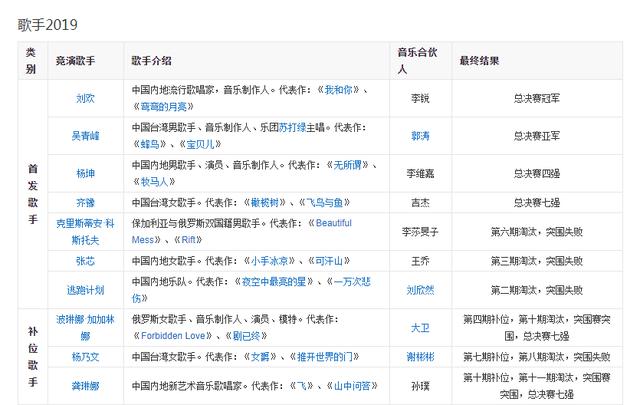Open music partner 谢彬彬 link

(420, 357)
